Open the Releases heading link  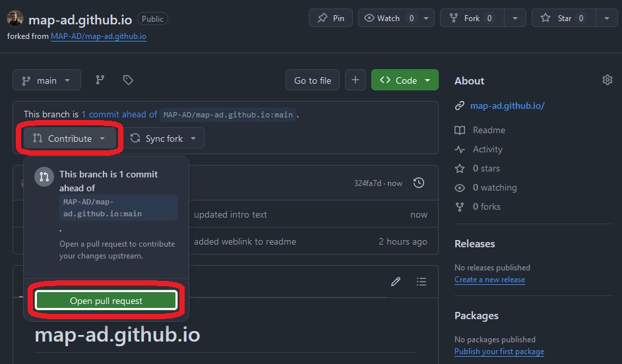tap(474, 244)
